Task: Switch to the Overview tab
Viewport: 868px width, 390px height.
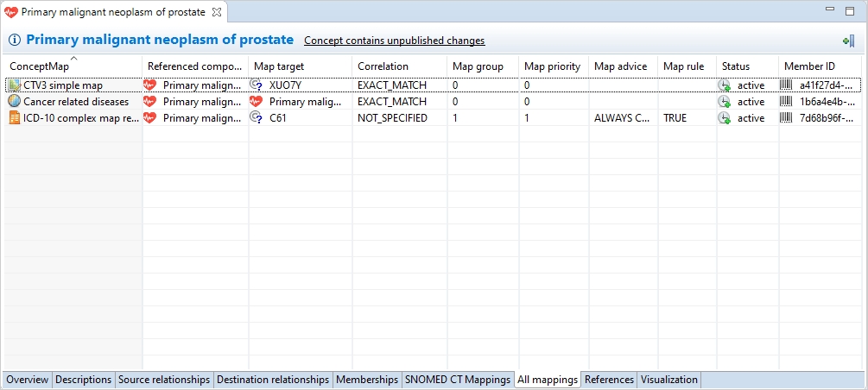Action: (27, 380)
